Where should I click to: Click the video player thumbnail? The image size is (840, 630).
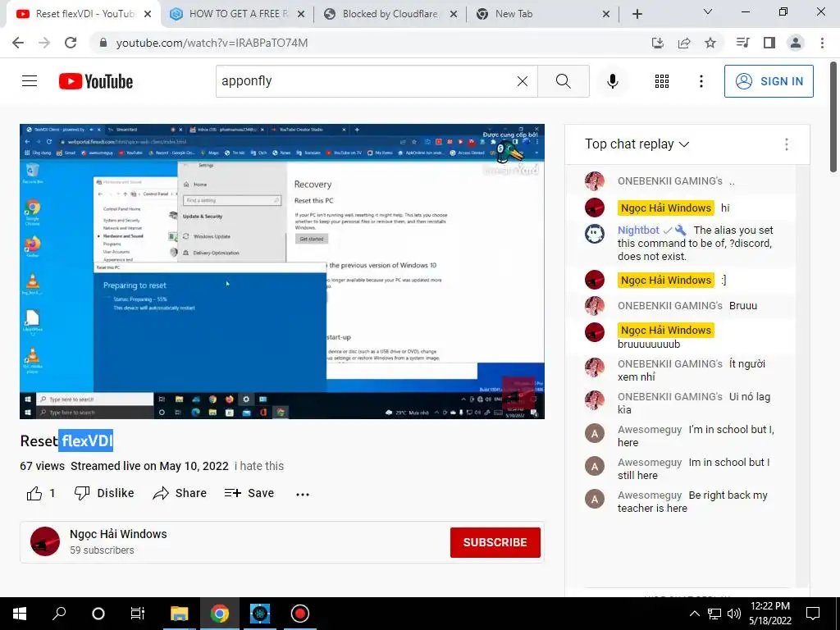point(282,271)
